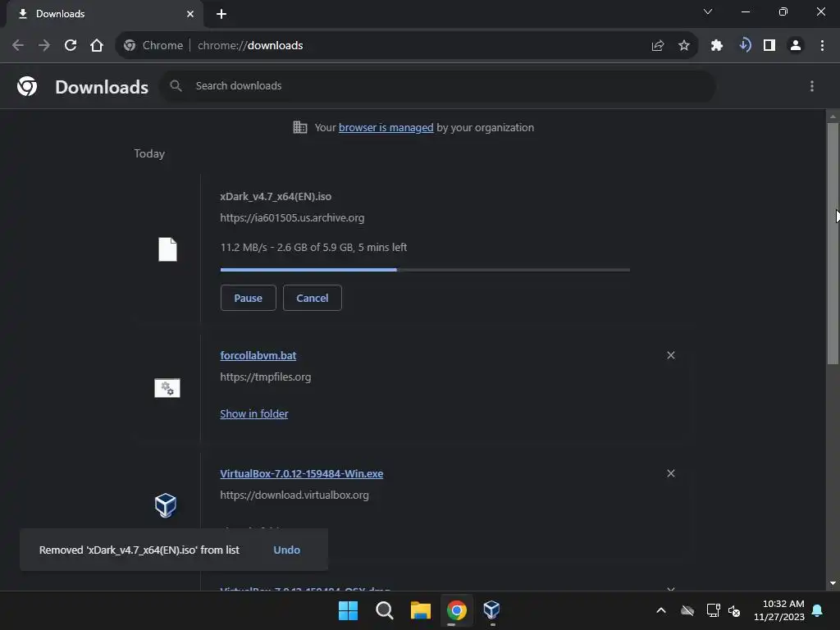Click the file icon for xDark ISO download
This screenshot has height=630, width=840.
(x=167, y=249)
